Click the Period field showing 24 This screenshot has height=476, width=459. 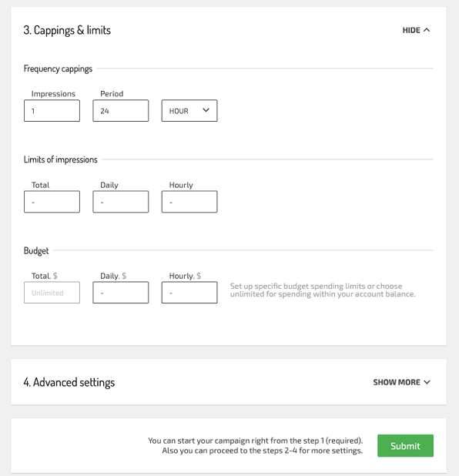tap(121, 111)
